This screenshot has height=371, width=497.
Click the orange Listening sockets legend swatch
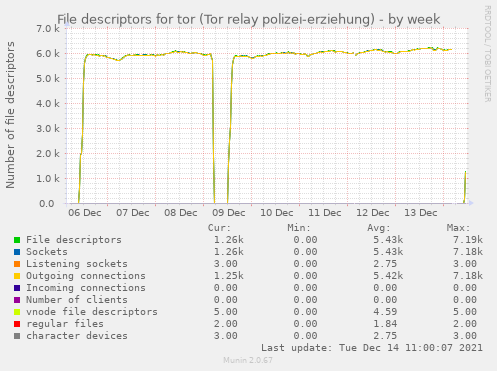(17, 264)
